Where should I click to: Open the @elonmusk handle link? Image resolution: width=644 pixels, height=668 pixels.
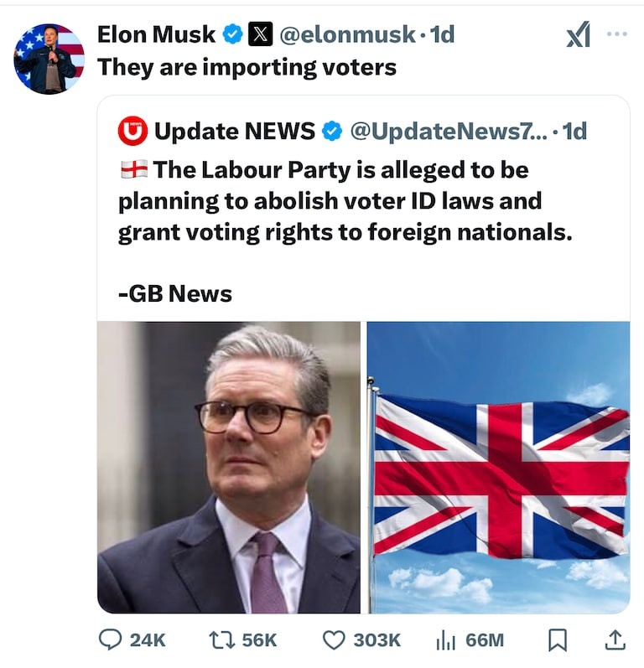[346, 34]
